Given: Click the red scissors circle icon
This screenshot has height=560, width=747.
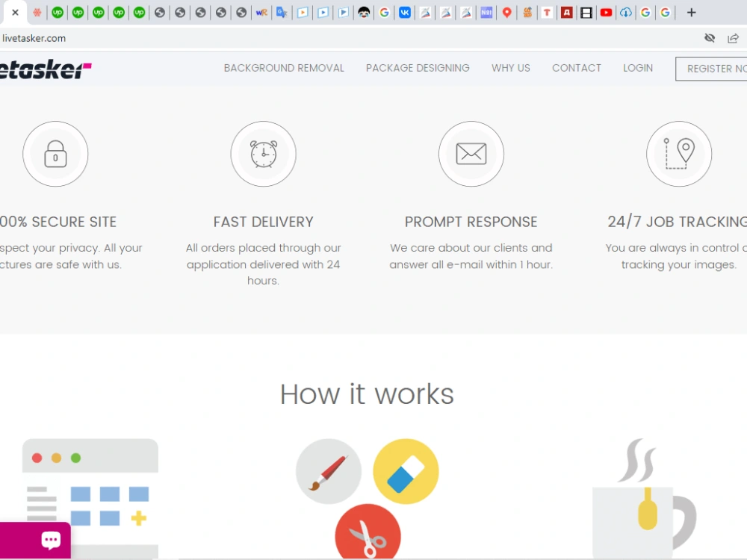Looking at the screenshot, I should click(x=368, y=532).
